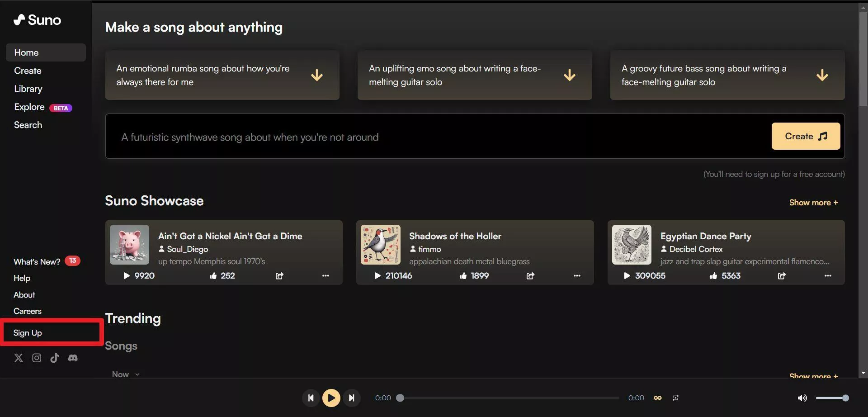Play Ain't Got a Nickel song
This screenshot has width=868, height=417.
pos(127,276)
